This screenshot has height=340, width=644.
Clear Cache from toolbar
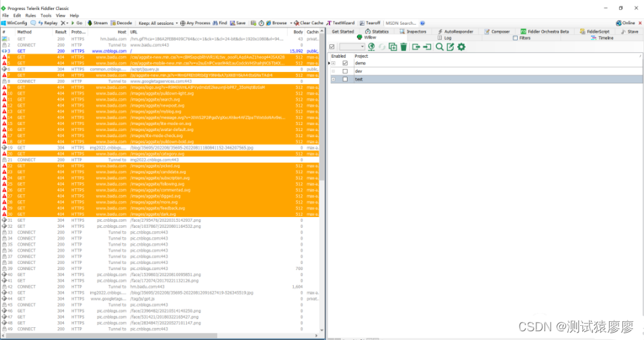pyautogui.click(x=309, y=23)
